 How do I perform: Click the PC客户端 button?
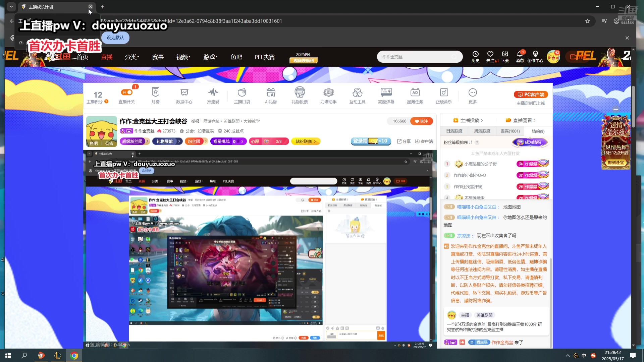pyautogui.click(x=531, y=95)
